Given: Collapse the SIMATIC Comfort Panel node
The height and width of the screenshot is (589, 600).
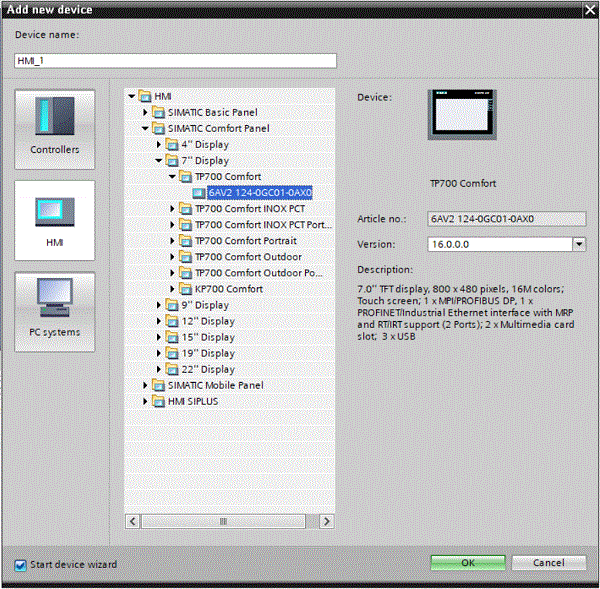Looking at the screenshot, I should coord(145,128).
